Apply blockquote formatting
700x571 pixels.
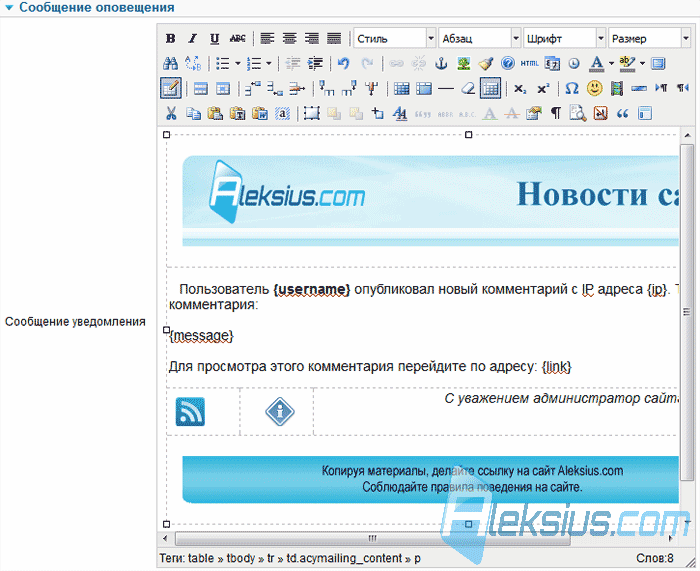coord(622,113)
